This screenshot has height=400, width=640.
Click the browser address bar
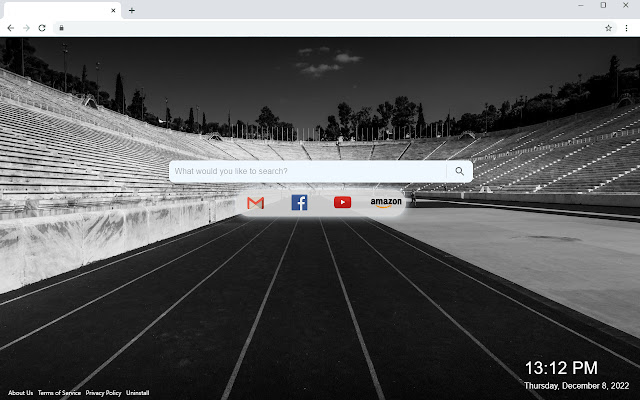pyautogui.click(x=333, y=28)
